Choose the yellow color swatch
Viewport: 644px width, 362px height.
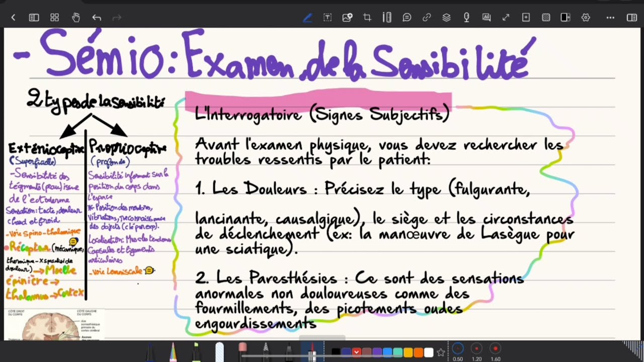pyautogui.click(x=408, y=352)
